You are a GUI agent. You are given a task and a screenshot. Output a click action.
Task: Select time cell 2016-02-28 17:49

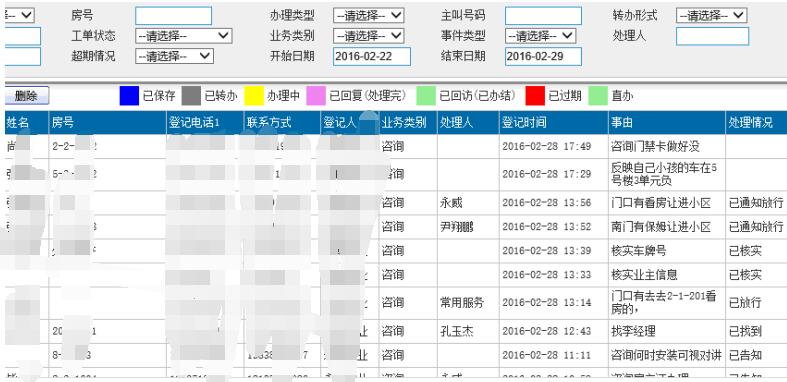click(554, 147)
